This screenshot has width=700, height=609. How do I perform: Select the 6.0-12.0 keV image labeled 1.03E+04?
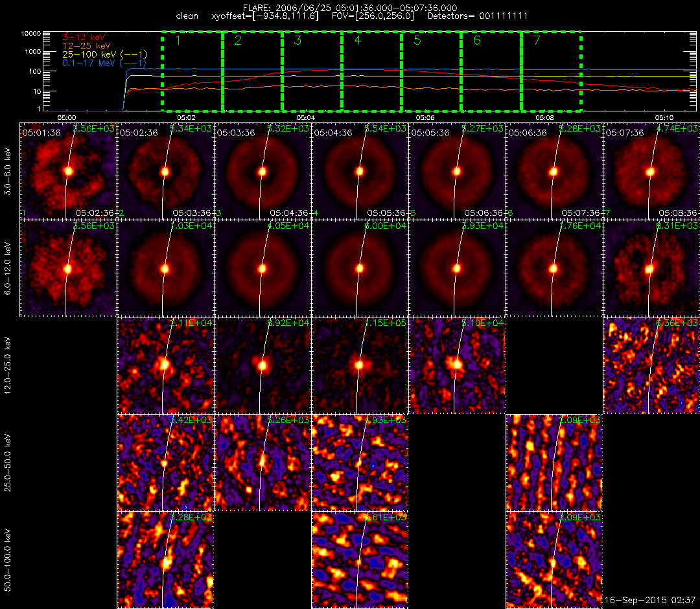coord(165,268)
